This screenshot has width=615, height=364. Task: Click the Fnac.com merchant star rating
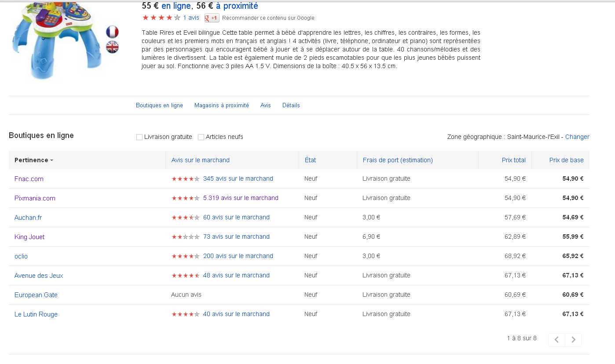coord(185,179)
